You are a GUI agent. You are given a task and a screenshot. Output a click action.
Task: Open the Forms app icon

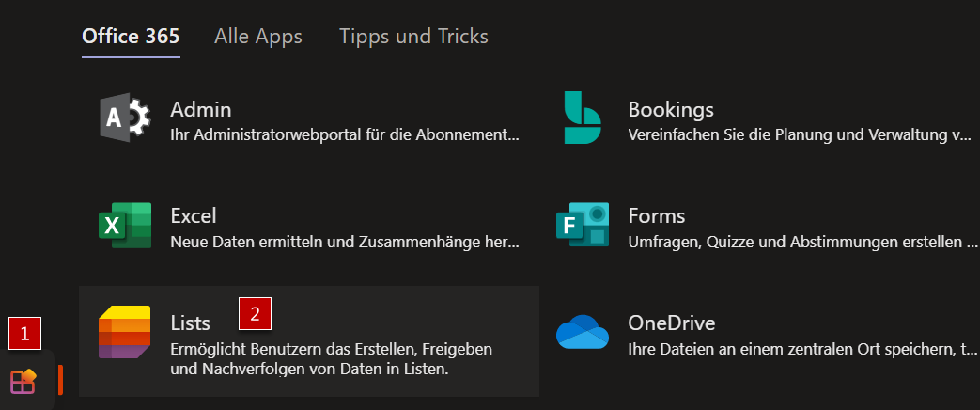[x=583, y=226]
